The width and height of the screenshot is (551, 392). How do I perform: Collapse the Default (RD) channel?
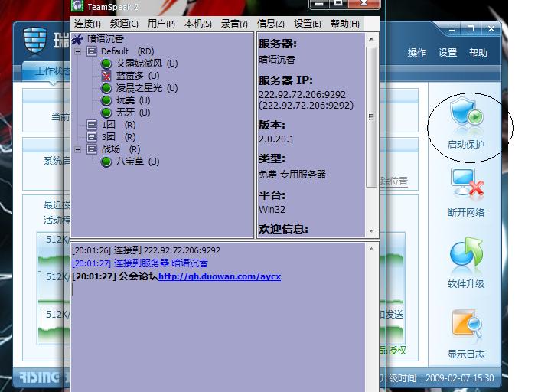(x=77, y=52)
